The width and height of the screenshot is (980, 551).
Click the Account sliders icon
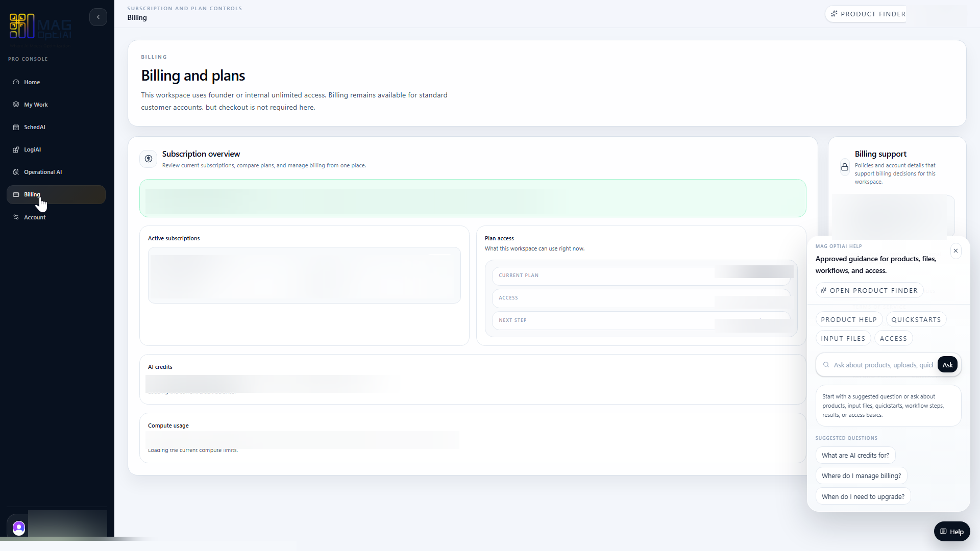[x=16, y=217]
